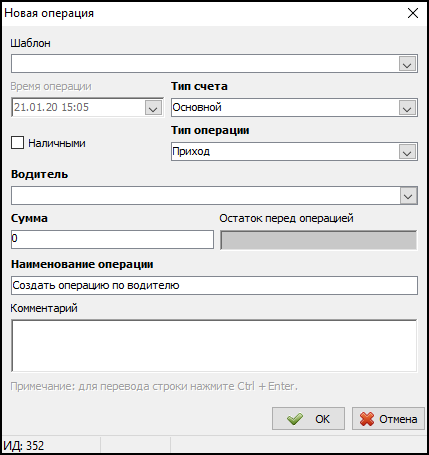Enable the Наличными checkbox
The height and width of the screenshot is (455, 429).
[17, 143]
